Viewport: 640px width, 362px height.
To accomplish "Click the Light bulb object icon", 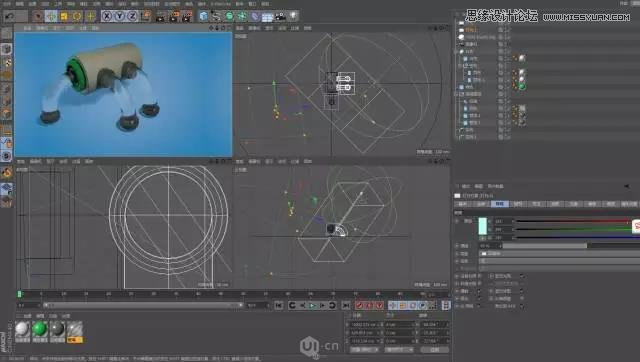I will 293,16.
